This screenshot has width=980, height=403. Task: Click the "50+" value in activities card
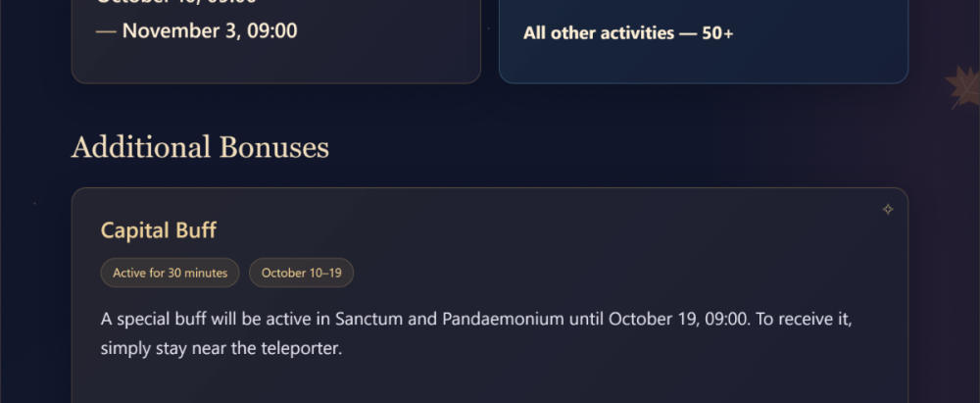coord(717,33)
